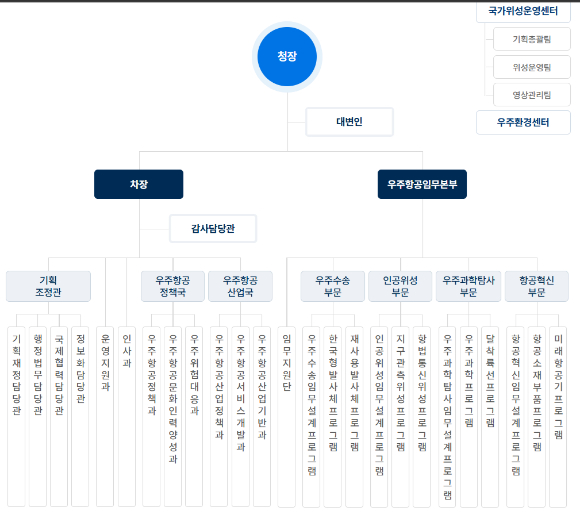Viewport: 580px width, 512px height.
Task: Click the blue 청장 circle
Action: click(x=287, y=57)
